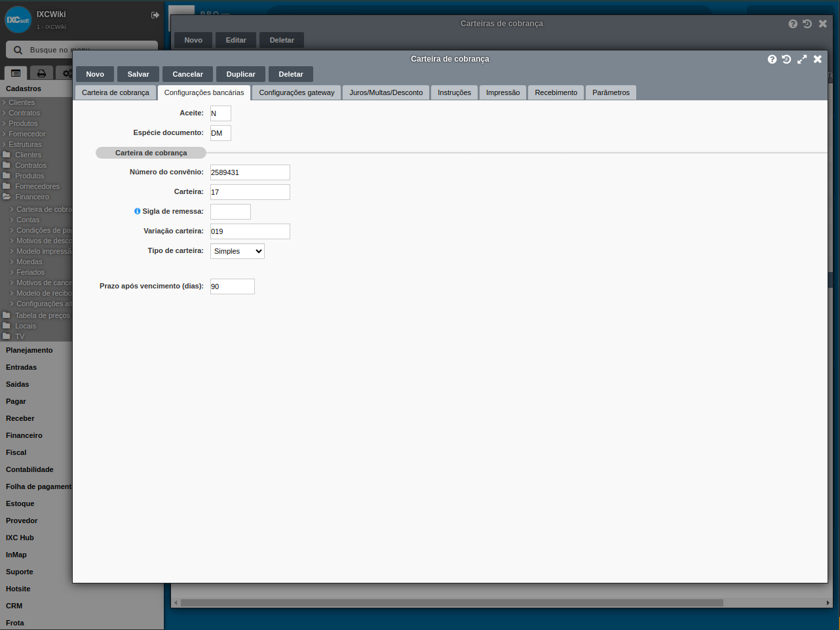
Task: Expand Clientes chevron item under Cadastros
Action: click(x=18, y=102)
